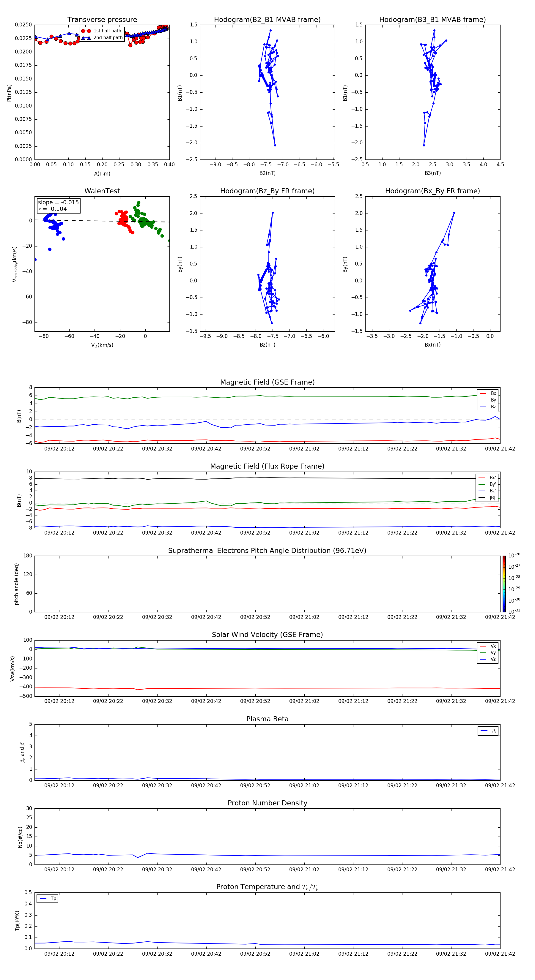Click the 'Vremaining(km/s)' y-axis label
The width and height of the screenshot is (535, 980).
click(15, 264)
